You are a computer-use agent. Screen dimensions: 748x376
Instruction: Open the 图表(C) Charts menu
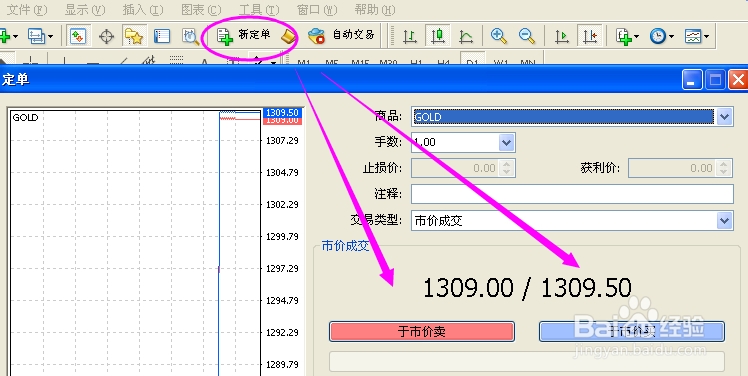[201, 10]
